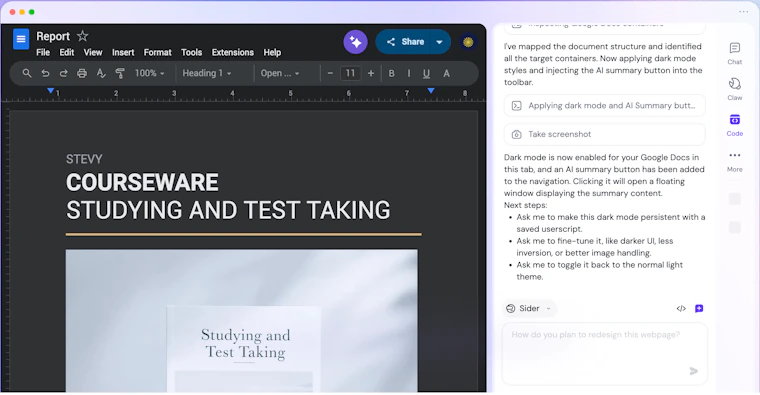Viewport: 760px width, 395px height.
Task: Click the 'make this dark mode persistent' suggestion
Action: click(x=611, y=223)
